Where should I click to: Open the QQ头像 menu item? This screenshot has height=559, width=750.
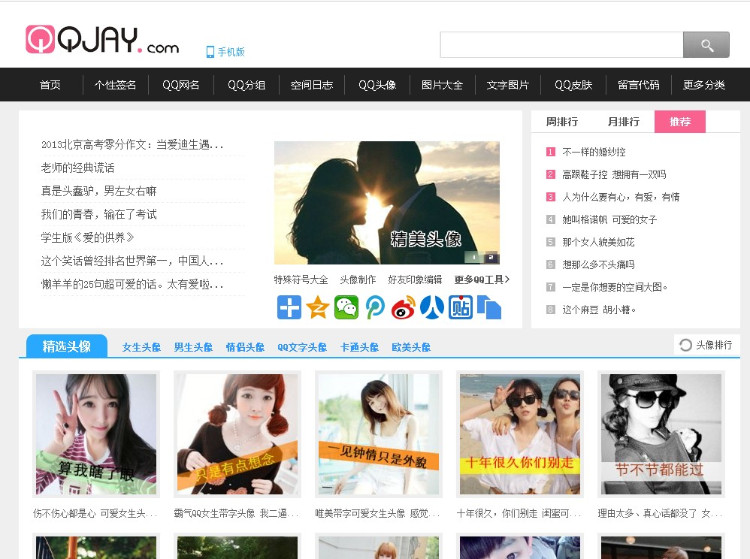(x=377, y=85)
